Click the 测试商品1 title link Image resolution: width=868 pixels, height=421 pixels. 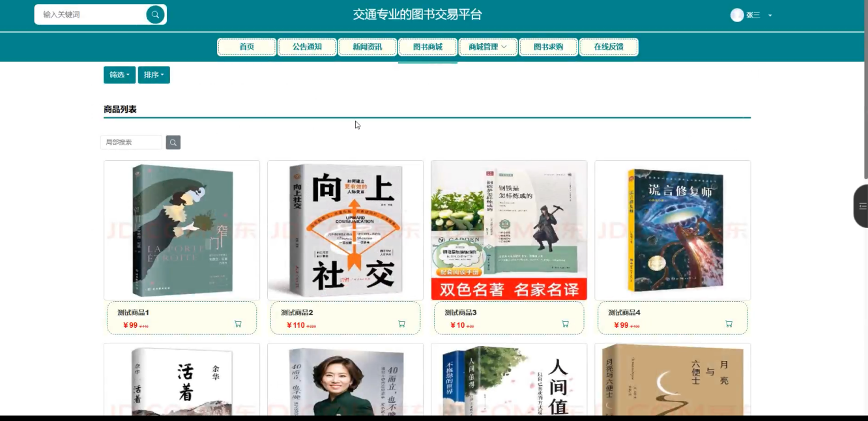click(x=134, y=313)
